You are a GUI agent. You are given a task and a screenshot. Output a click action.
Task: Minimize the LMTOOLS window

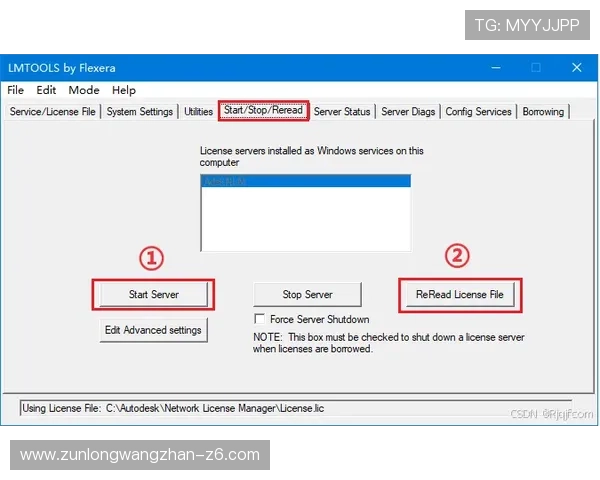tap(495, 68)
